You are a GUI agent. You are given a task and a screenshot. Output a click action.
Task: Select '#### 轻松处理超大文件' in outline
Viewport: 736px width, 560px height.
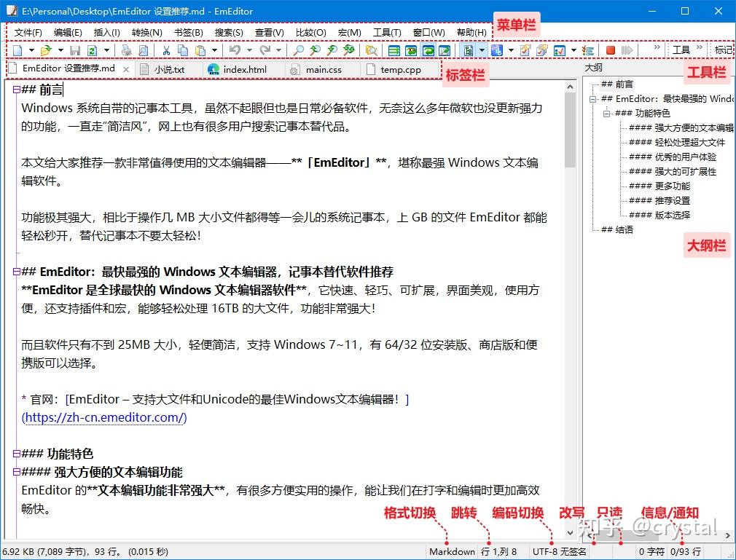(676, 142)
